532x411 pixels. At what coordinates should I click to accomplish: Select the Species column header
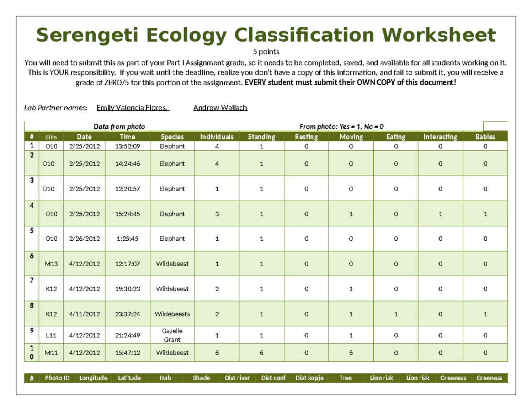[x=172, y=137]
